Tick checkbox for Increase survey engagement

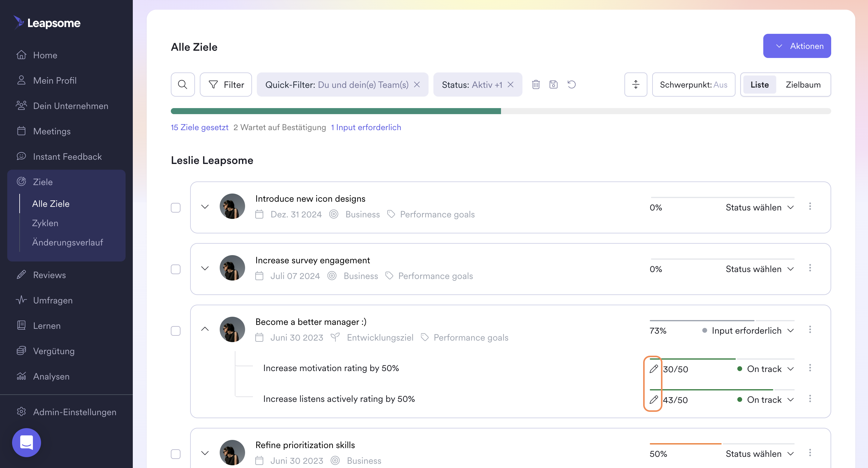coord(176,269)
